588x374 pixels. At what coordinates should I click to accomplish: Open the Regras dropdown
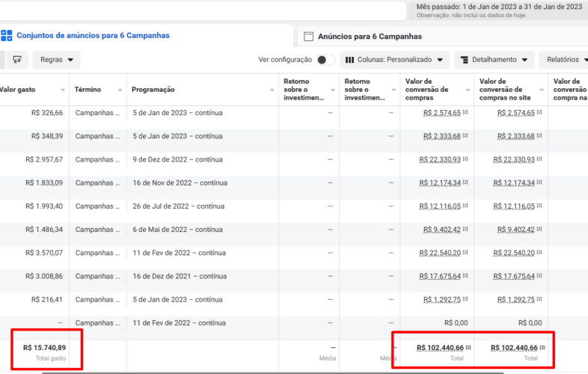point(56,60)
